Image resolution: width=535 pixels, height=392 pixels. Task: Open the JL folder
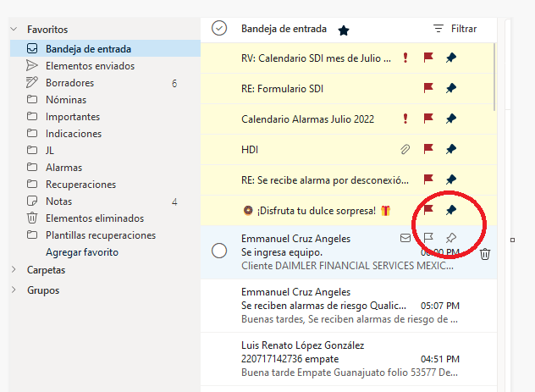pos(105,151)
